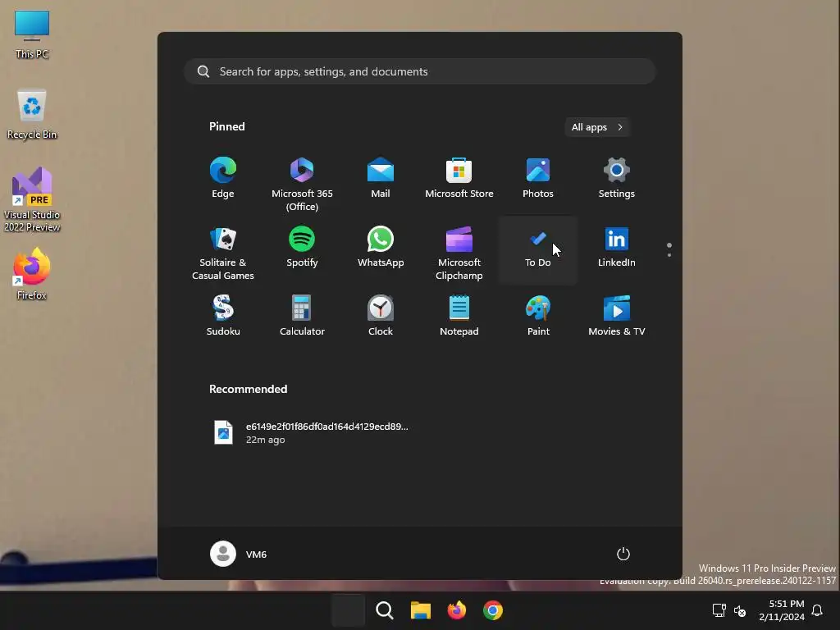Open the notifications bell icon
Image resolution: width=840 pixels, height=630 pixels.
tap(817, 610)
